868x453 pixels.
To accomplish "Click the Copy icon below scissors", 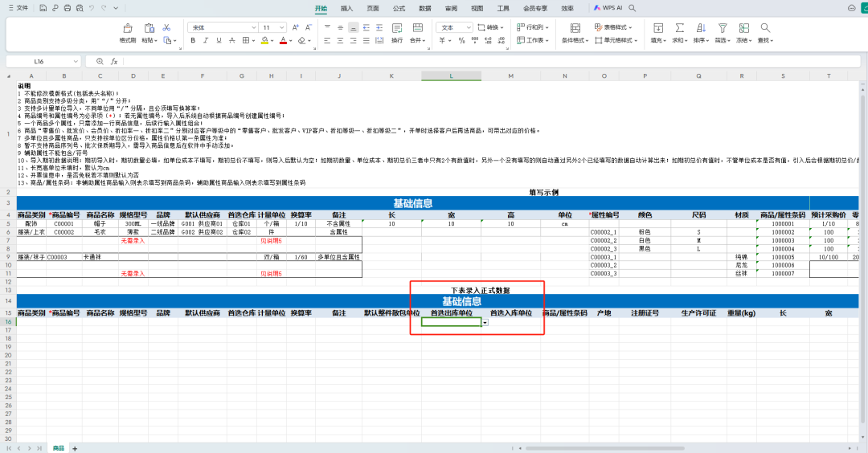I will (167, 40).
